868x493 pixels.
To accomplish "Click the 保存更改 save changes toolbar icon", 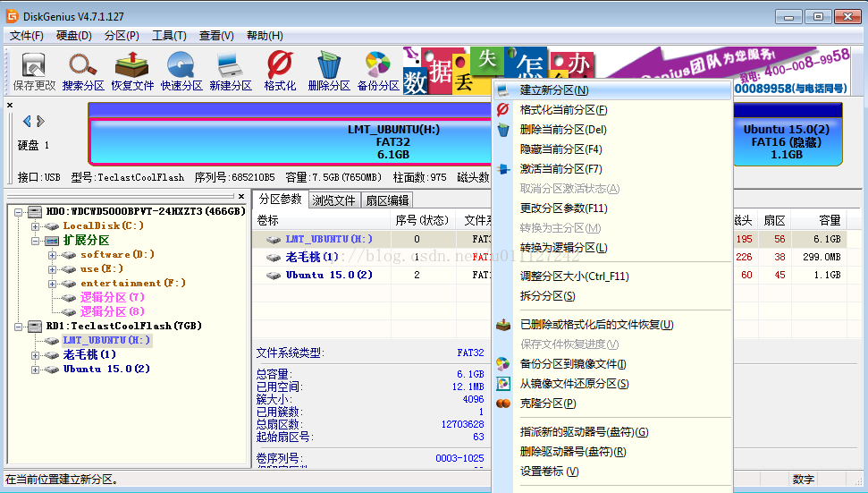I will pyautogui.click(x=34, y=71).
